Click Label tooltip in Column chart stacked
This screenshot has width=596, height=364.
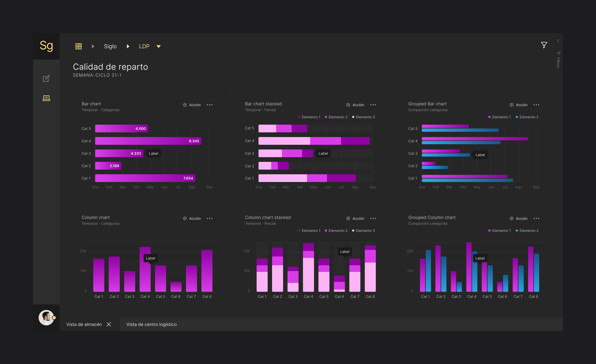click(x=345, y=251)
